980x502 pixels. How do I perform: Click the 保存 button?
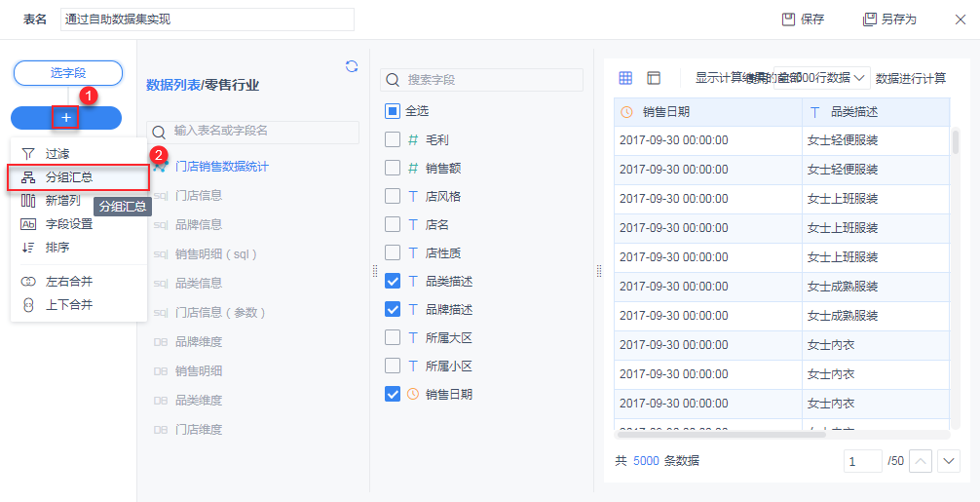tap(803, 19)
